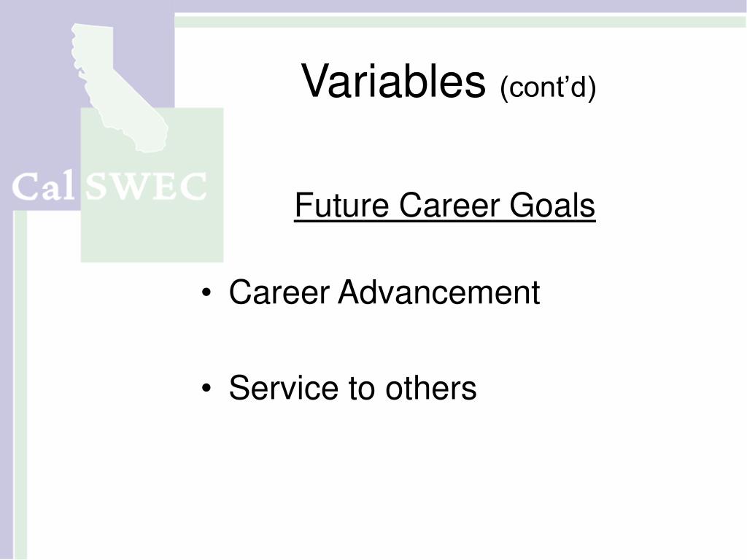Viewport: 747px width, 560px height.
Task: Click the word "Career" in the first bullet
Action: (279, 292)
